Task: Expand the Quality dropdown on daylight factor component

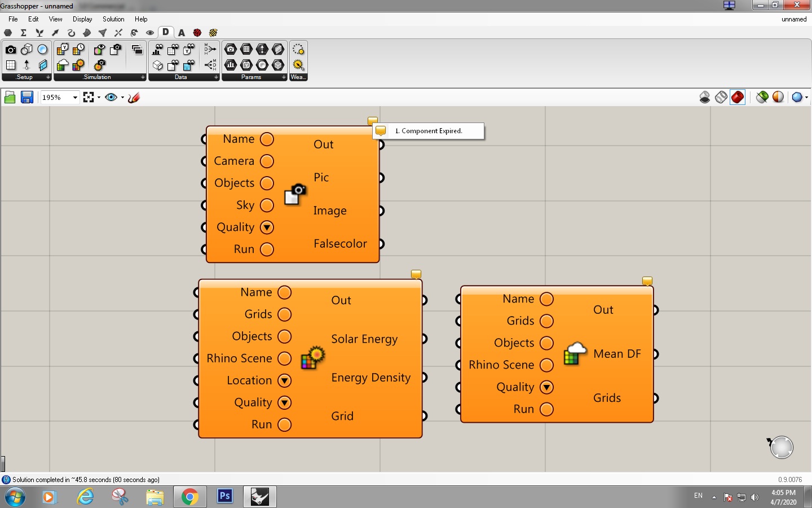Action: point(547,387)
